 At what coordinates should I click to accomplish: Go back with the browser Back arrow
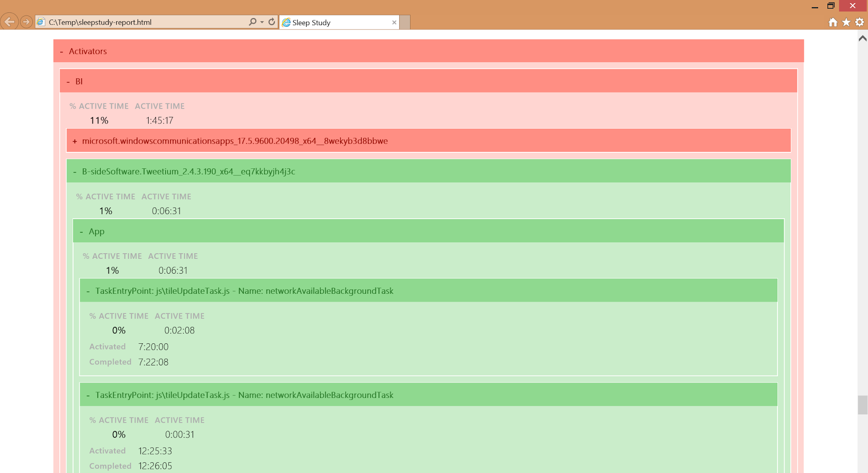pyautogui.click(x=9, y=22)
